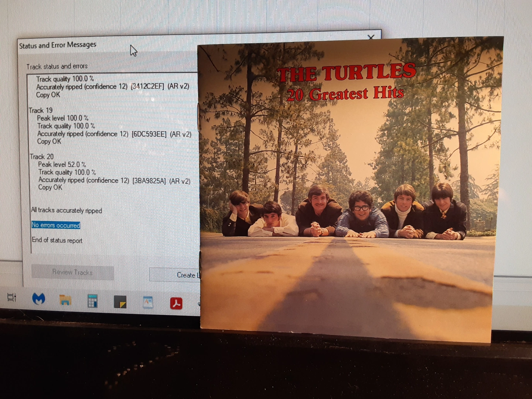The height and width of the screenshot is (399, 532).
Task: Click "Copy OK" under Track 19
Action: click(49, 141)
